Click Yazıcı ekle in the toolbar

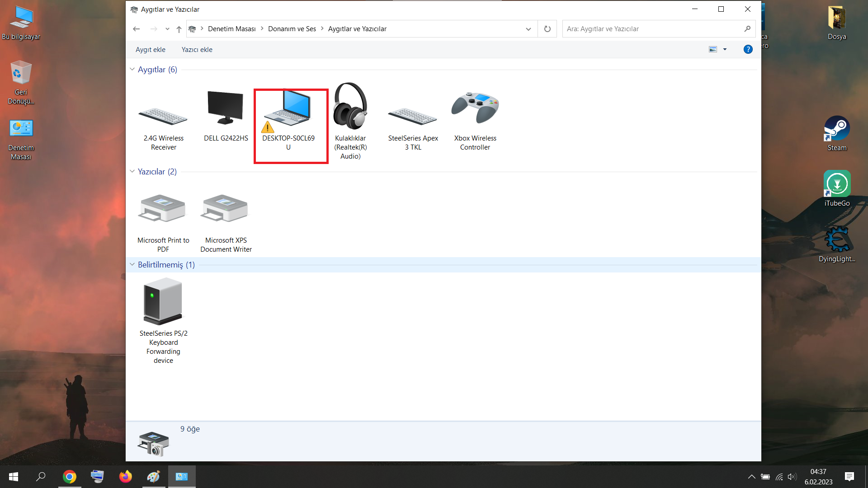(x=197, y=50)
